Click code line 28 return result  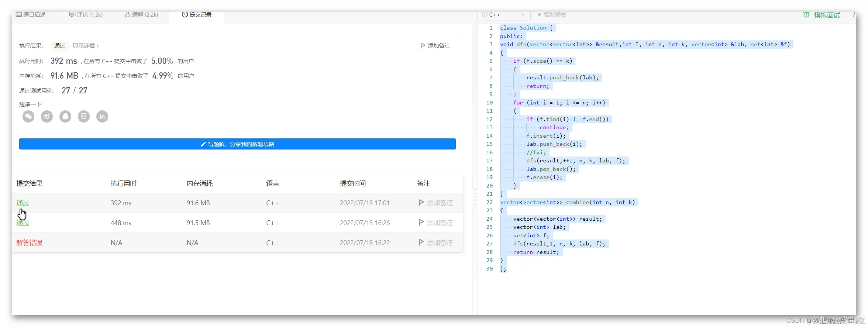pyautogui.click(x=536, y=252)
